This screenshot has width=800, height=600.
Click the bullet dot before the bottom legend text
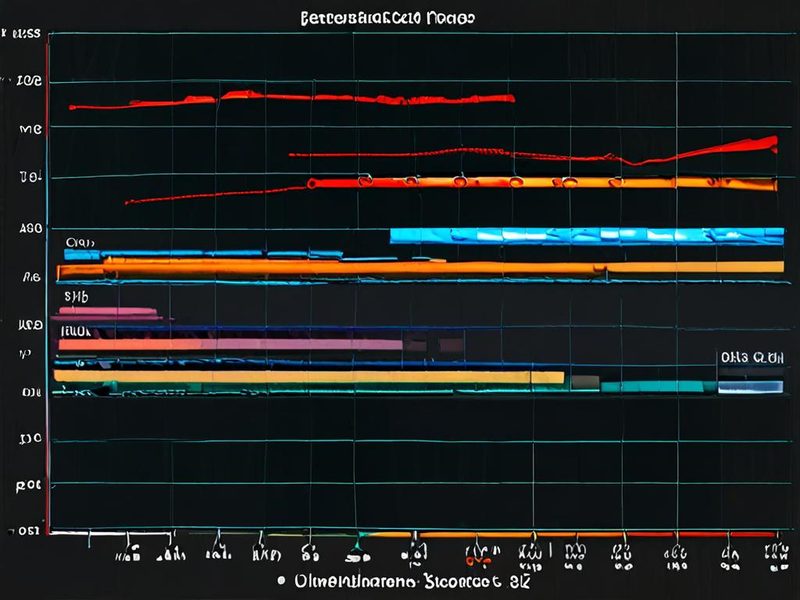point(281,581)
